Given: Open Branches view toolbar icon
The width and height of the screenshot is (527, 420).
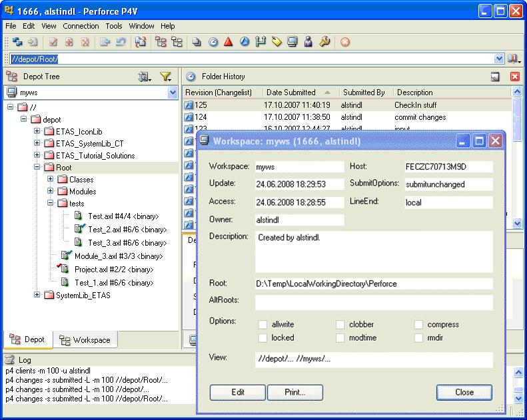Looking at the screenshot, I should 261,42.
